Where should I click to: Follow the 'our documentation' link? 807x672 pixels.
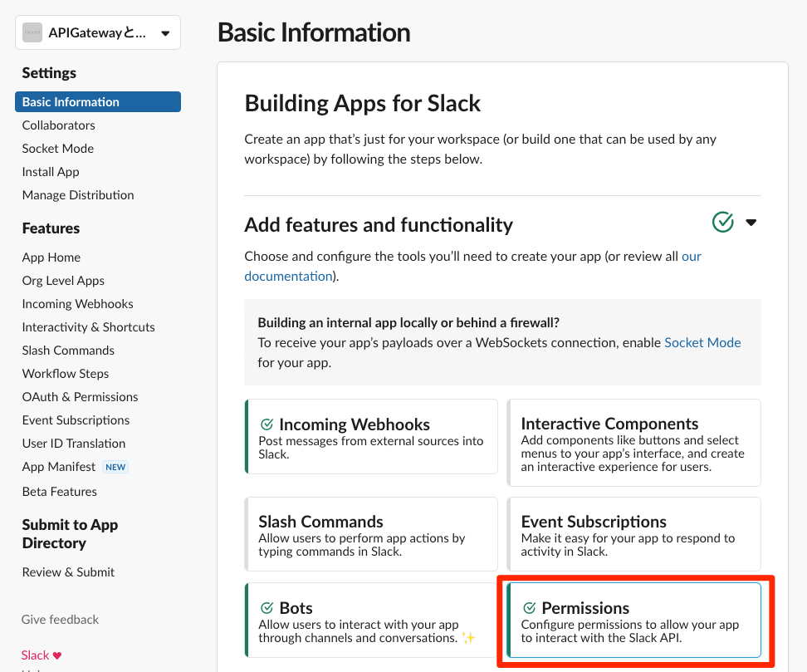[288, 276]
